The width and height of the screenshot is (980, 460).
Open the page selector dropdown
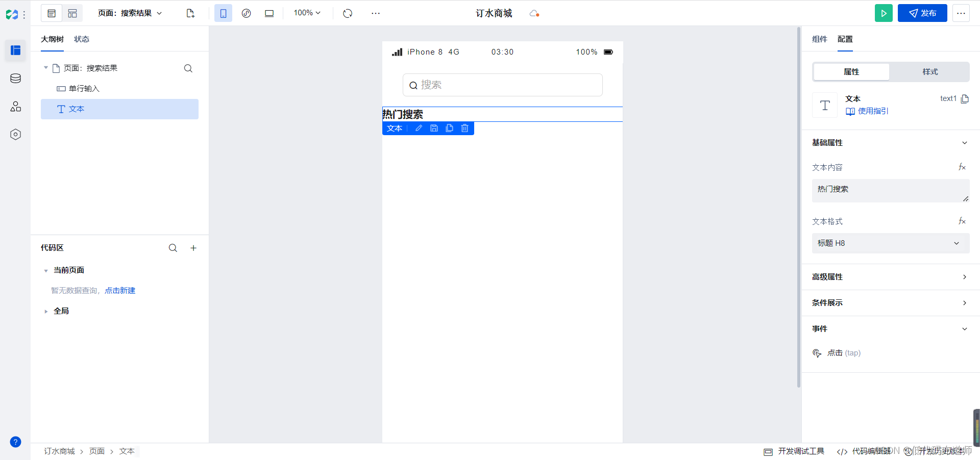click(130, 13)
